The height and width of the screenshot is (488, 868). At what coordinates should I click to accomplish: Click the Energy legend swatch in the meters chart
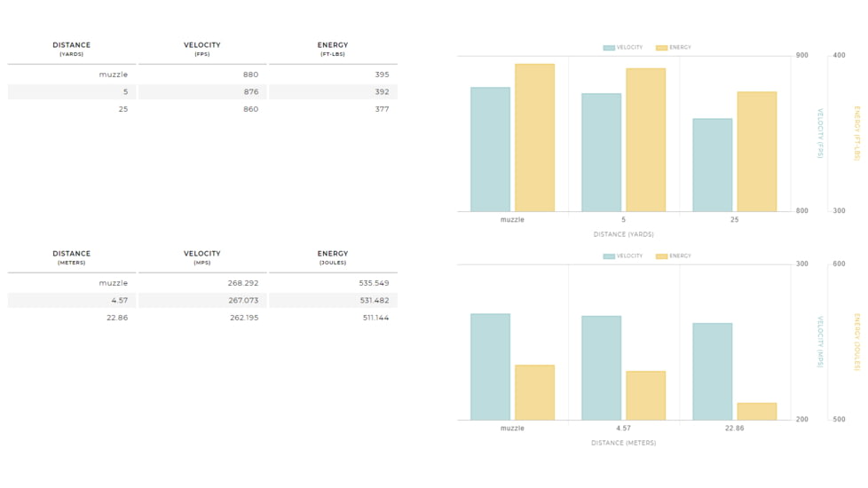tap(661, 256)
